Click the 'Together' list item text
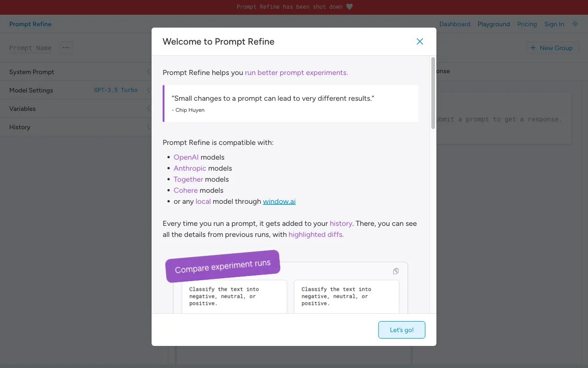Viewport: 588px width, 368px height. (188, 179)
